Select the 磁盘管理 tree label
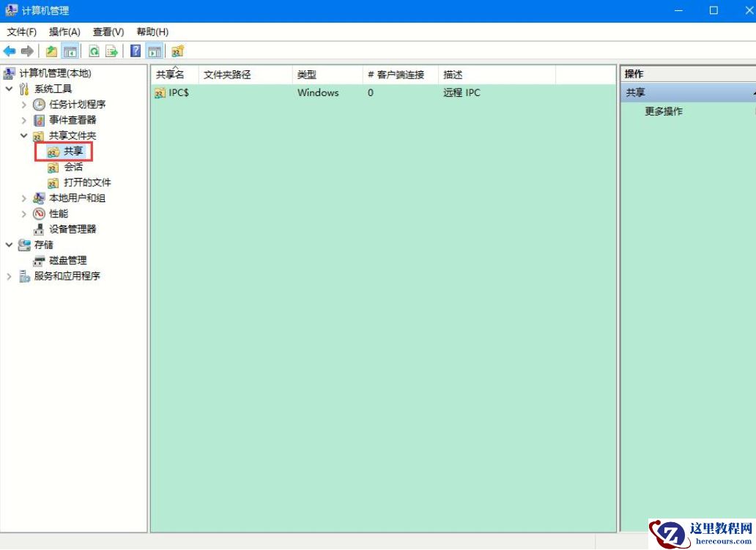 click(68, 261)
